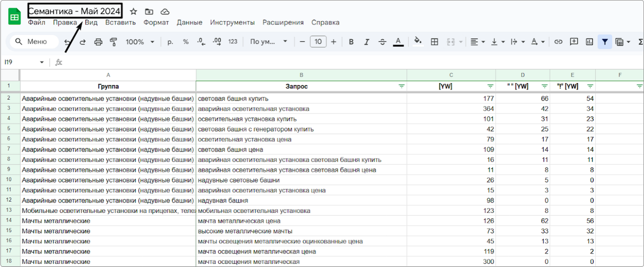Open filter on the " " [YW] column

[x=545, y=86]
